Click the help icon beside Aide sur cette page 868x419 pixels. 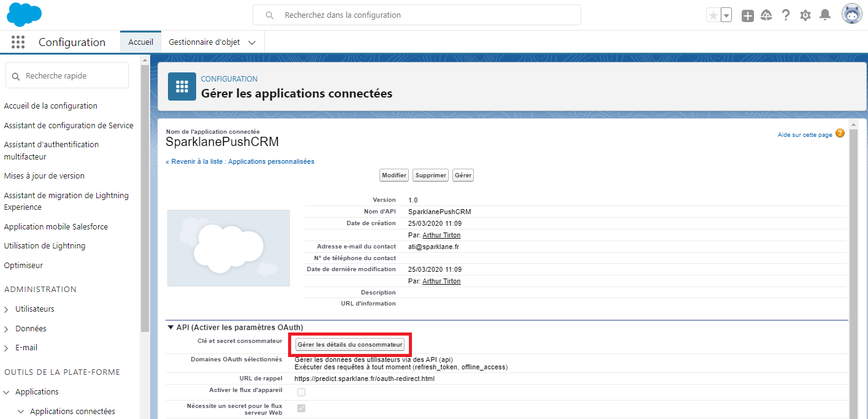pyautogui.click(x=840, y=133)
